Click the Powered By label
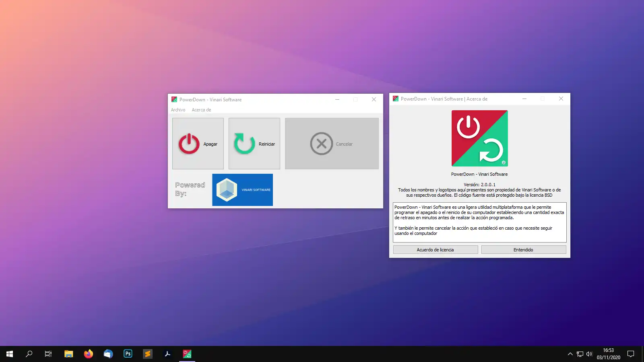Screen dimensions: 644x362 [190, 189]
